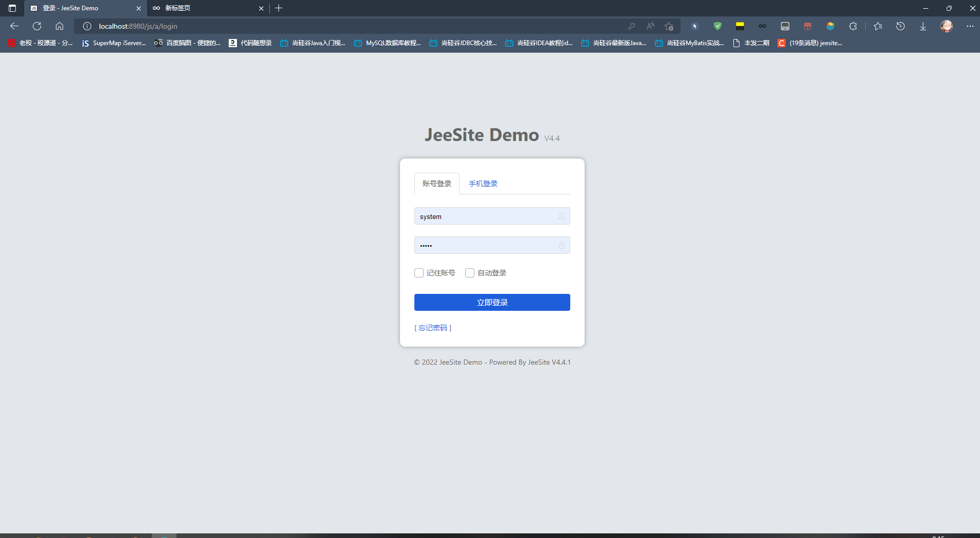
Task: Open the SuperMap iServer bookmark
Action: click(x=114, y=43)
